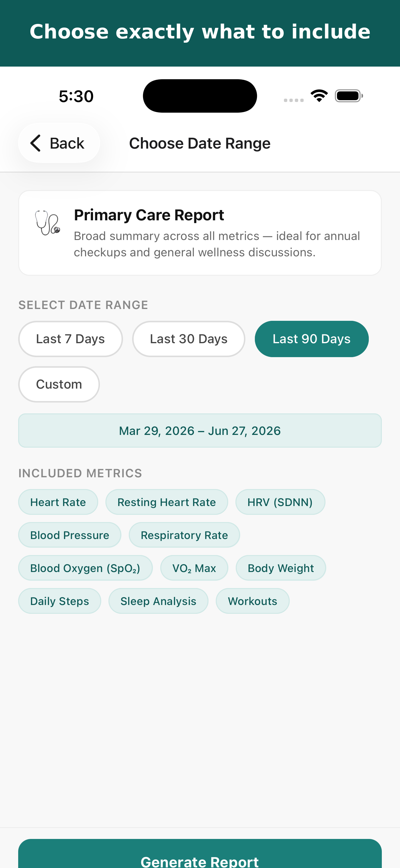400x868 pixels.
Task: Tap the stethoscope icon
Action: click(48, 223)
